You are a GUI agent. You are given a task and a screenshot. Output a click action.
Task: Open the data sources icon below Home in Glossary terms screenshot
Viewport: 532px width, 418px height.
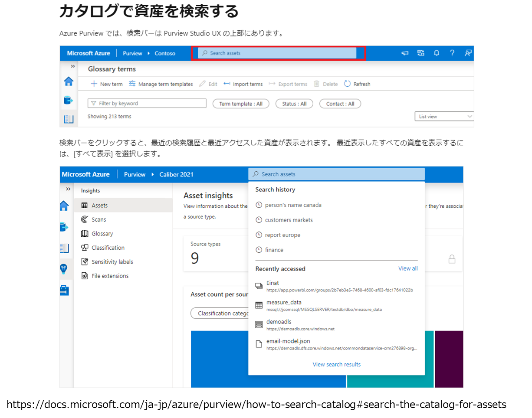coord(68,101)
